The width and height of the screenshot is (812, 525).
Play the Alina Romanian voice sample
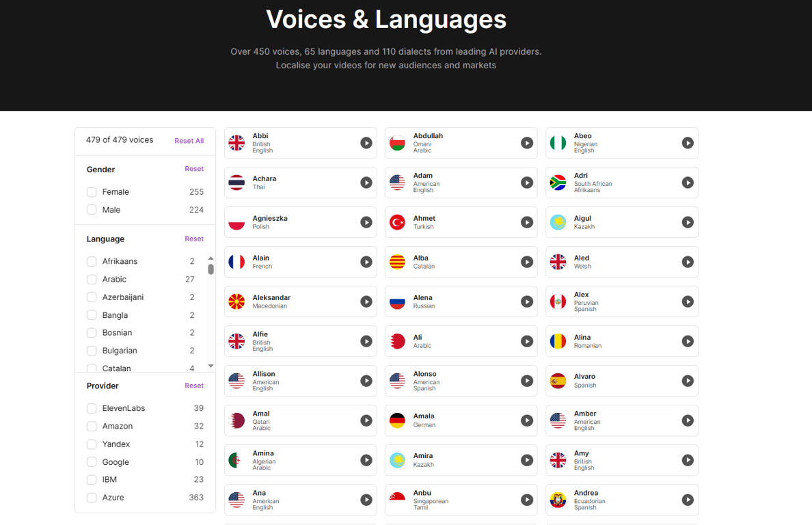pyautogui.click(x=687, y=341)
